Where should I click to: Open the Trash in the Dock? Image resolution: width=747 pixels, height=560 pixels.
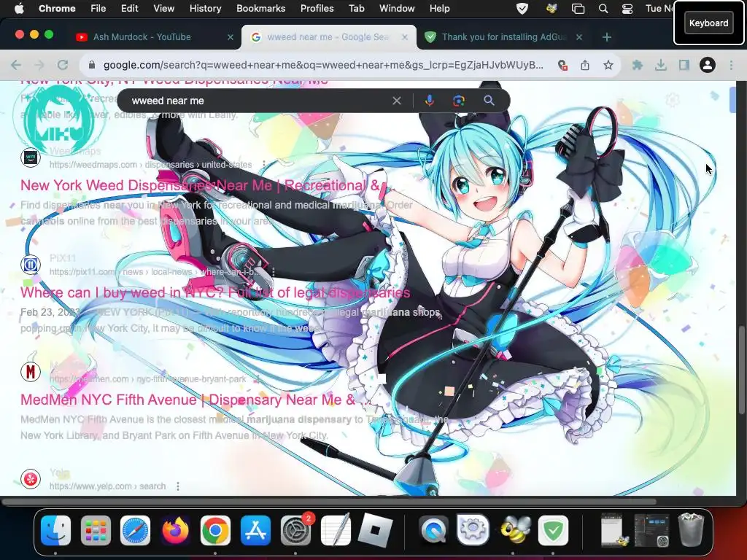point(691,529)
